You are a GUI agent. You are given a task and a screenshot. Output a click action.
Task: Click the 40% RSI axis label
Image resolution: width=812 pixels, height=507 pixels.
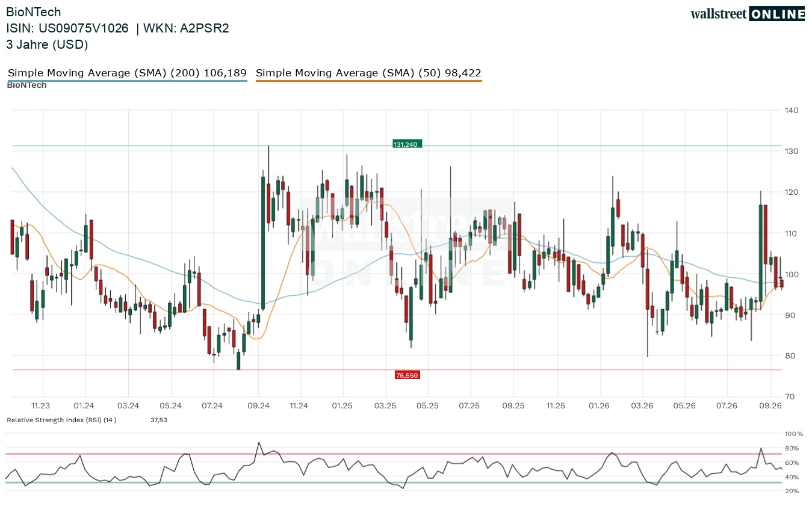793,477
